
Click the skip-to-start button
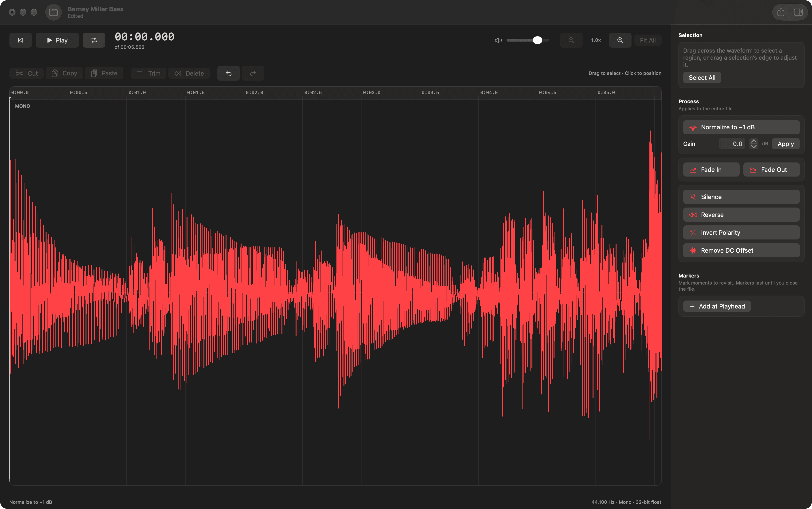point(20,40)
